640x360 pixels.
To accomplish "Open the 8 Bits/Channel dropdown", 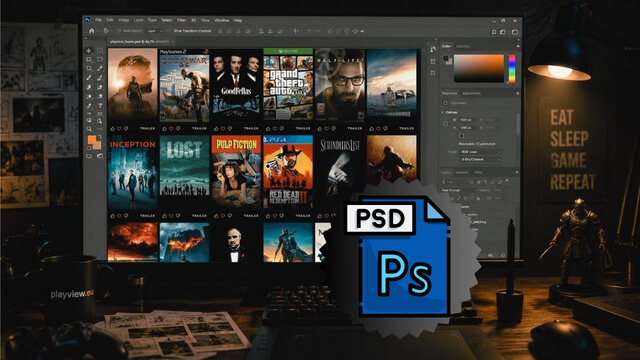I will pyautogui.click(x=480, y=160).
